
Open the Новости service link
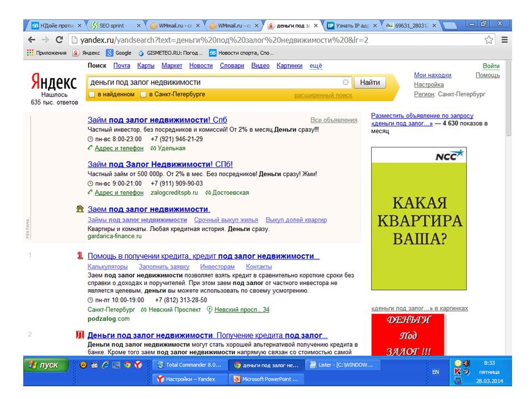point(201,65)
